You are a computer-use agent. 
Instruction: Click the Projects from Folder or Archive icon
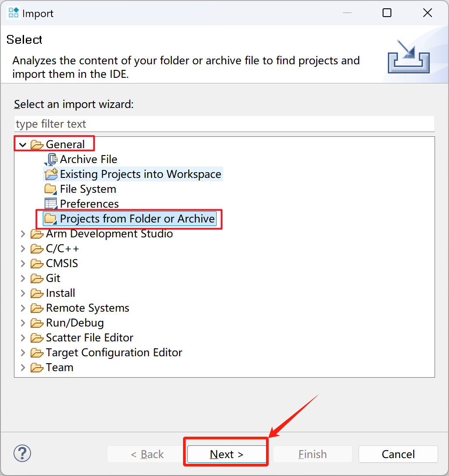(51, 219)
